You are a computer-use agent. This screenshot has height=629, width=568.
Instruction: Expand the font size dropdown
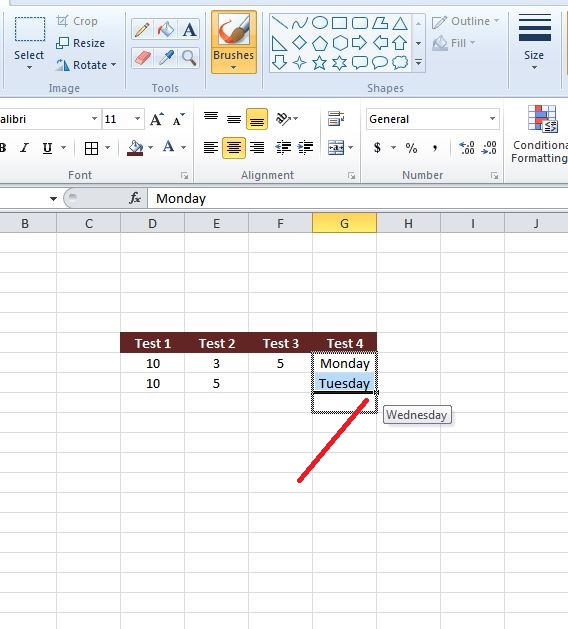coord(137,119)
